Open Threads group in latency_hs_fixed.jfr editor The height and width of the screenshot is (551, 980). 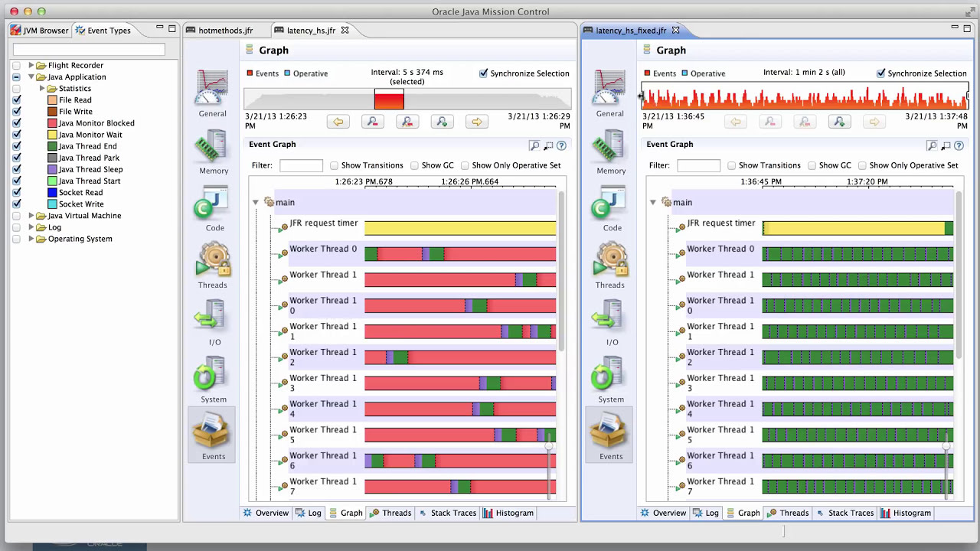609,265
